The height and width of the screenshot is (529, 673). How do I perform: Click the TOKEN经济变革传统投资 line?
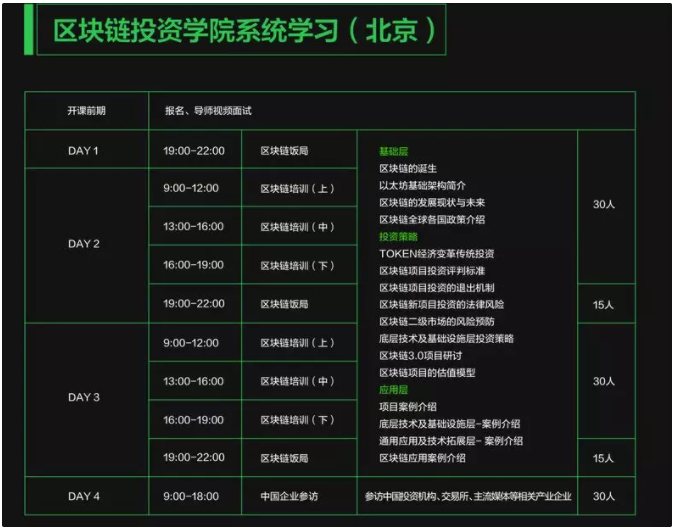(x=437, y=254)
